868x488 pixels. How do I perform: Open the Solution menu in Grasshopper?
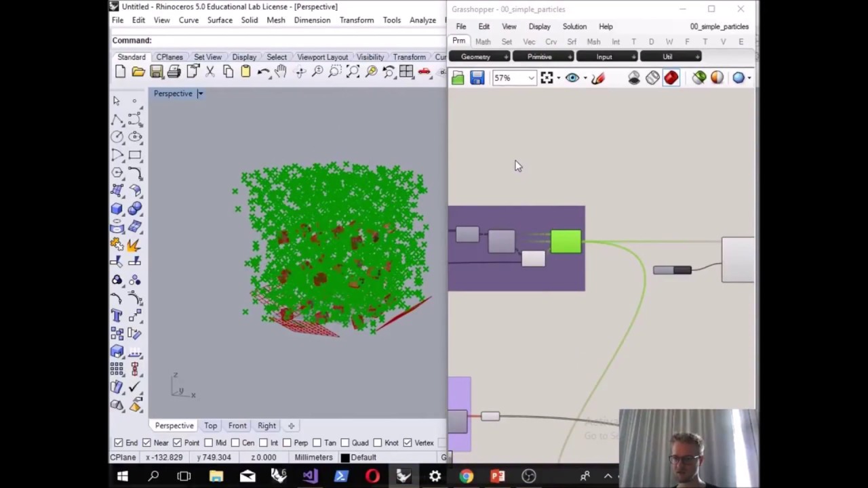point(574,26)
